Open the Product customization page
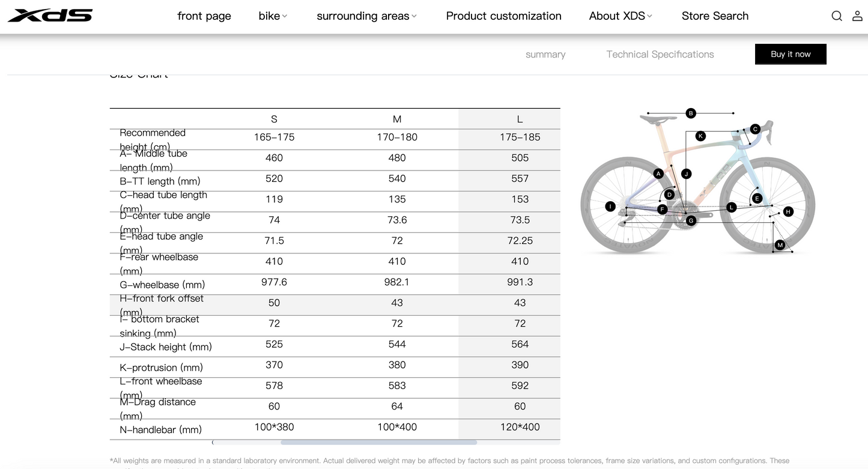 (503, 16)
